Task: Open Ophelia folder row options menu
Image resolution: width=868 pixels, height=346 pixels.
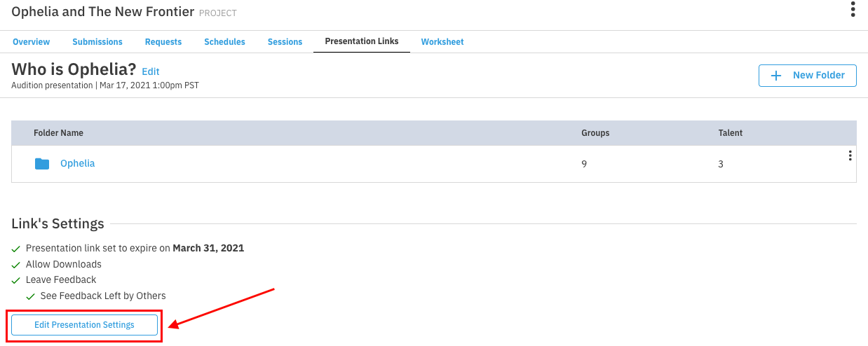Action: [x=850, y=155]
